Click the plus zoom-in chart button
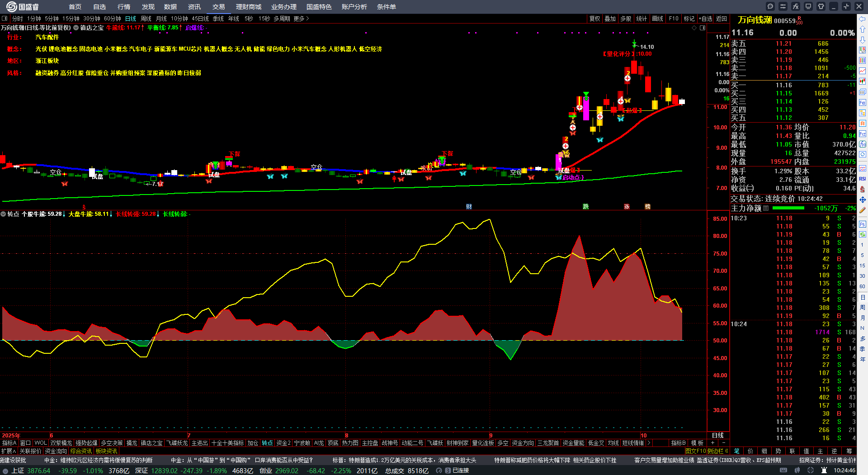This screenshot has height=475, width=868. point(713,443)
